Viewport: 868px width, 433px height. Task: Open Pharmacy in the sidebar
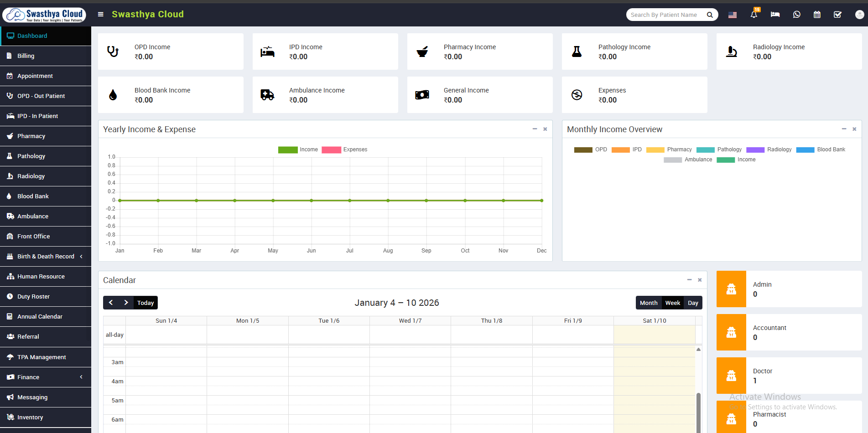click(31, 136)
